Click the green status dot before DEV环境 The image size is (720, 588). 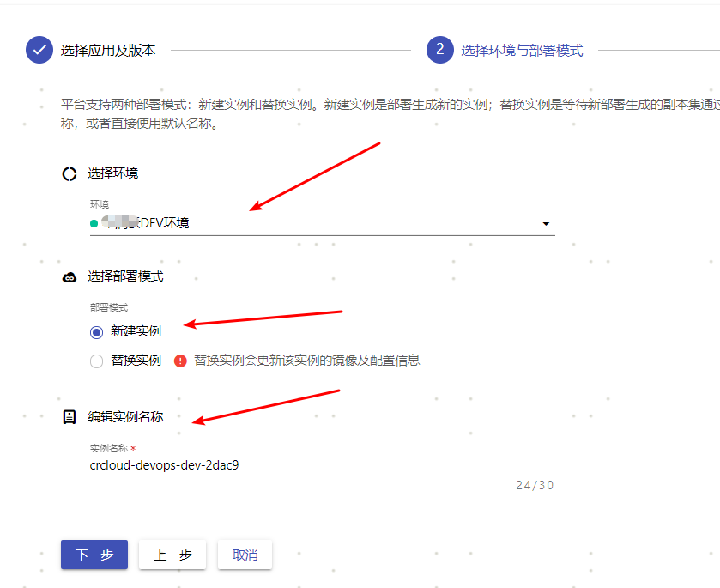(x=94, y=224)
